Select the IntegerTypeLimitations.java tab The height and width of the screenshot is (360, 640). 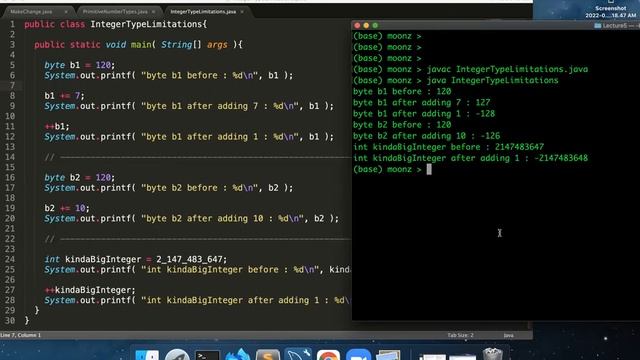click(203, 12)
